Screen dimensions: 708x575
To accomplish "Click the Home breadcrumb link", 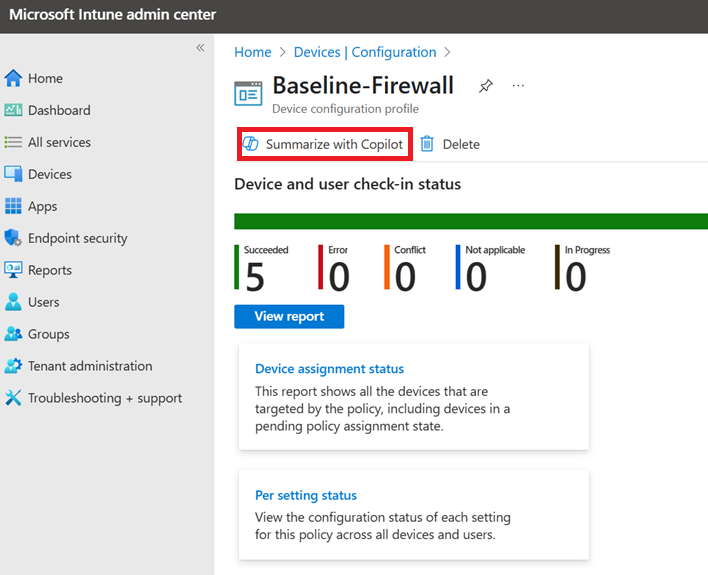I will coord(252,52).
